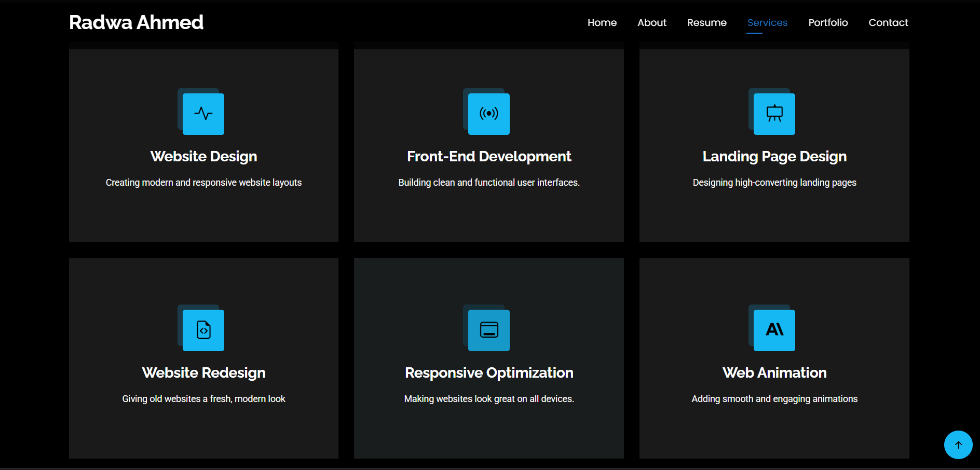This screenshot has height=470, width=980.
Task: Click the Landing Page Design heading
Action: [x=774, y=156]
